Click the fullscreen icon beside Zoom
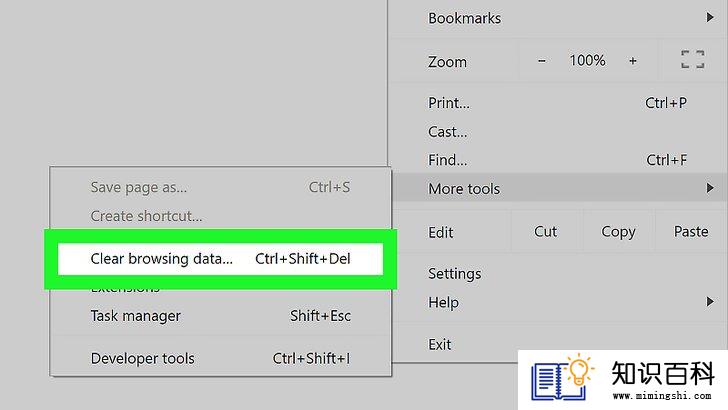This screenshot has height=410, width=728. coord(692,60)
